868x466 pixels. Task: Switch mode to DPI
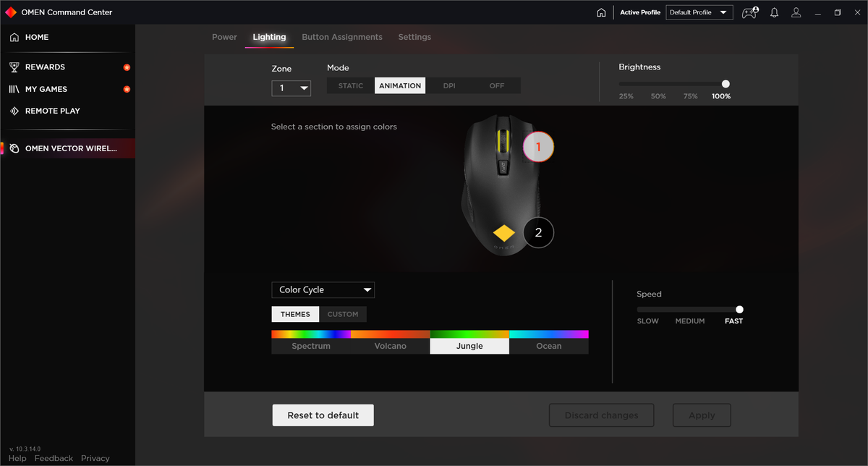pyautogui.click(x=449, y=85)
